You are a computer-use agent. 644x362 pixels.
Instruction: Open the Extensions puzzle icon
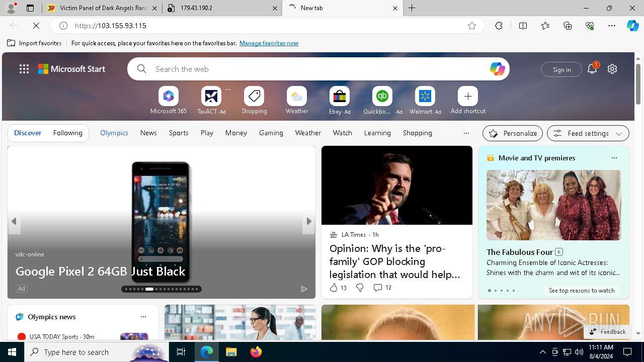point(499,26)
